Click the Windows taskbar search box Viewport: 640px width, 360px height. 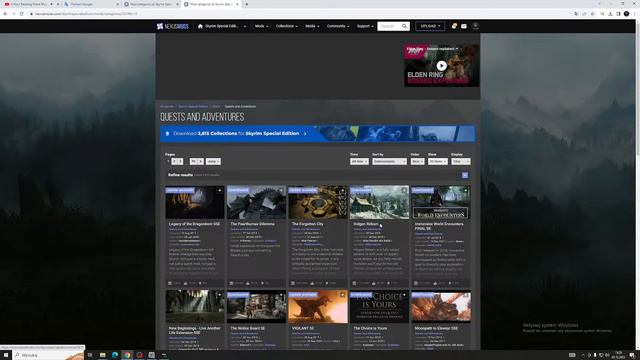(x=48, y=355)
